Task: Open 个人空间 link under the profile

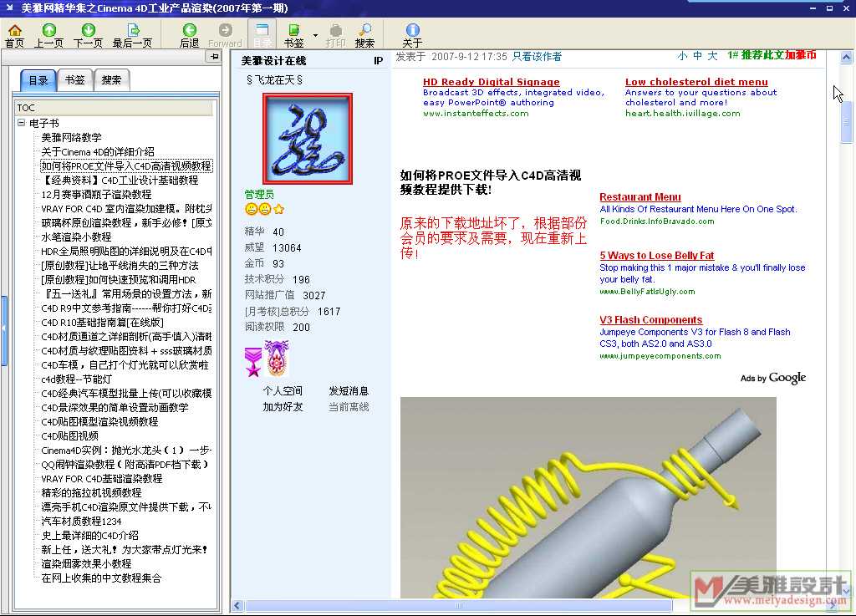Action: pyautogui.click(x=283, y=391)
